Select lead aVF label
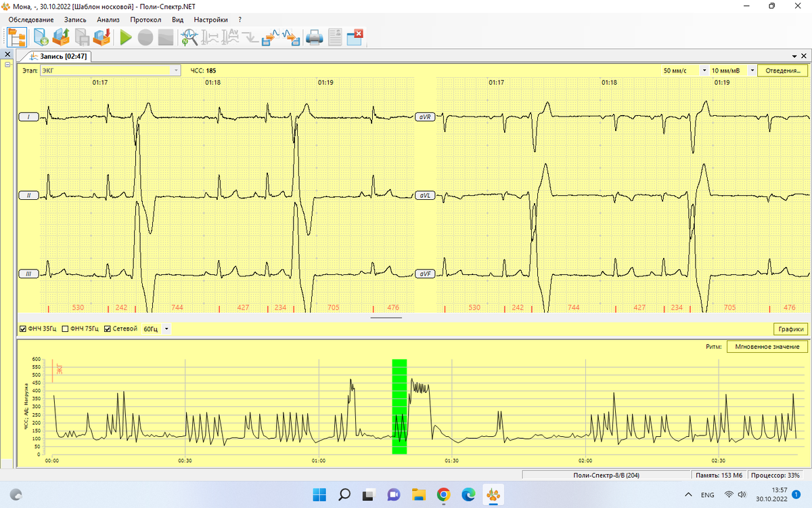Viewport: 812px width, 508px height. (x=424, y=274)
